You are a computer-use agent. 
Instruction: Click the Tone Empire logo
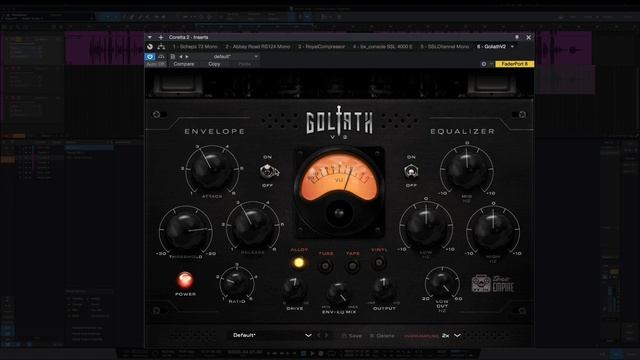coord(493,284)
